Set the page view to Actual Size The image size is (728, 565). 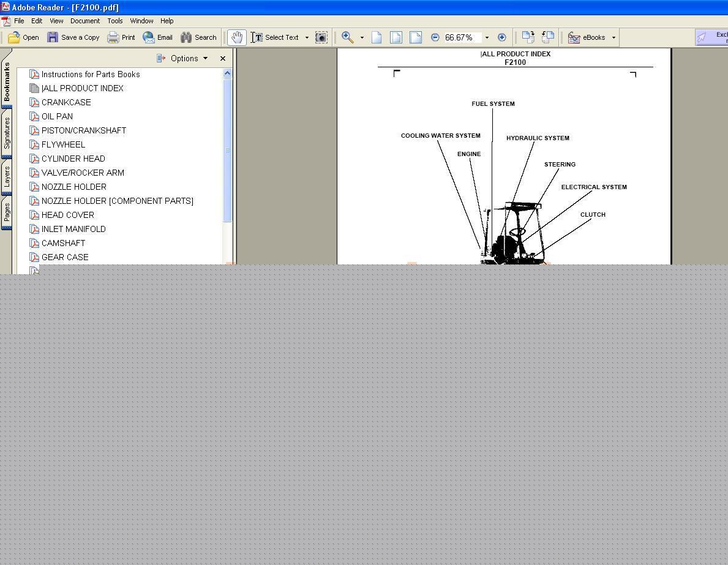point(377,37)
